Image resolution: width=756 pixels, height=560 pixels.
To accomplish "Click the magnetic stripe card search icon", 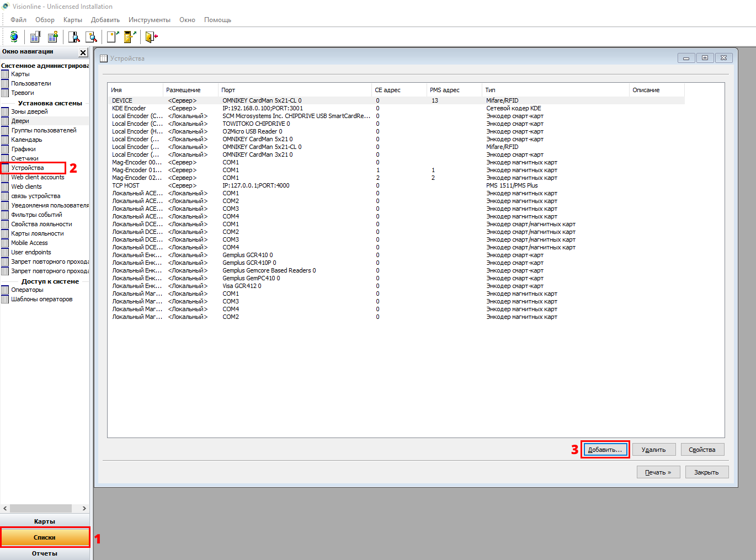I will 74,37.
